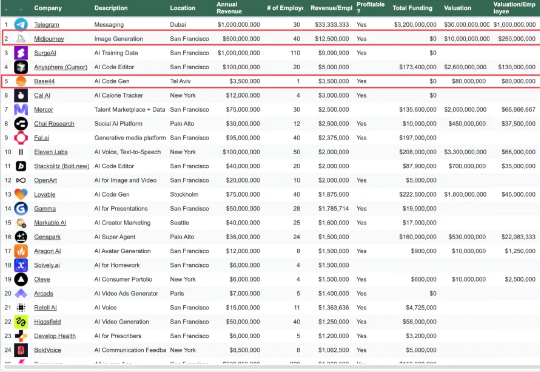Click the Solvely.ai blue X logo

21,265
